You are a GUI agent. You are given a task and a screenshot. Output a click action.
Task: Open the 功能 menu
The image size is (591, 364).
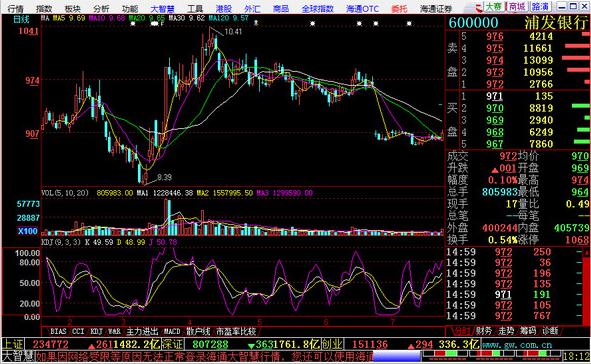pyautogui.click(x=130, y=8)
